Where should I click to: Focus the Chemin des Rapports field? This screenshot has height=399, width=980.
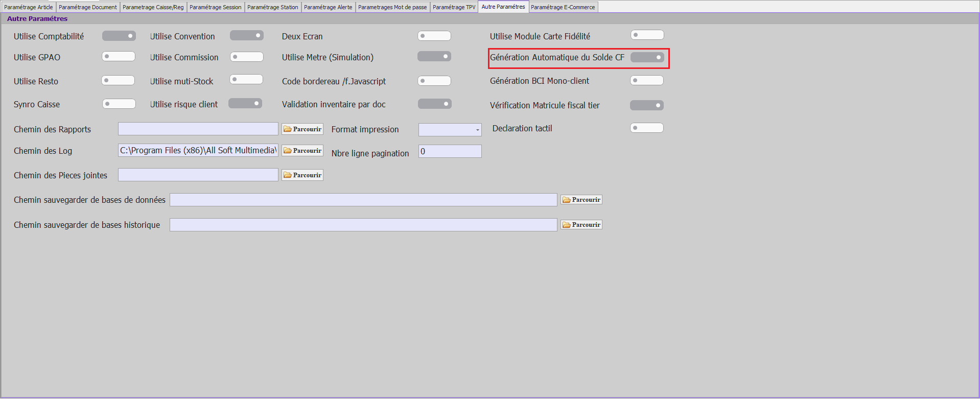(198, 129)
